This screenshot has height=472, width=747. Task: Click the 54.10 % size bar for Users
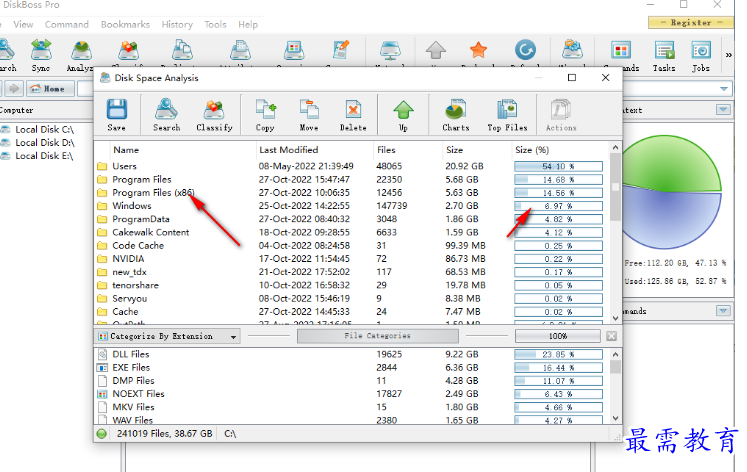558,166
